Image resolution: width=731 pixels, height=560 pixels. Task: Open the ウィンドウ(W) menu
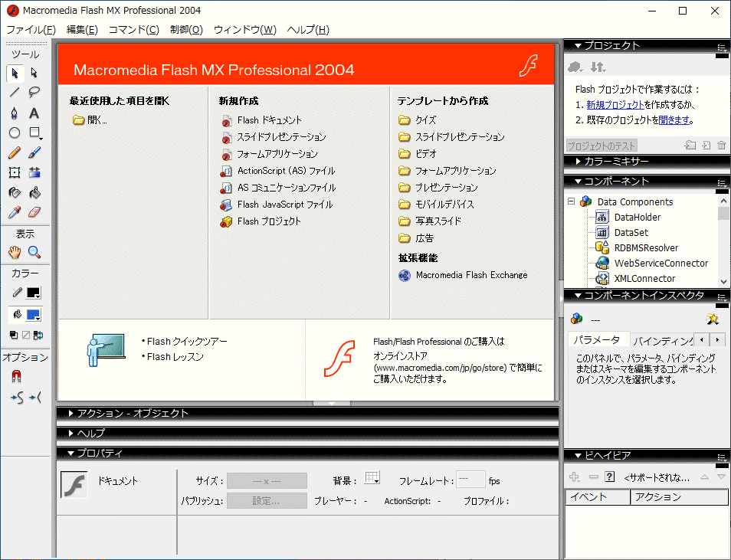click(244, 30)
